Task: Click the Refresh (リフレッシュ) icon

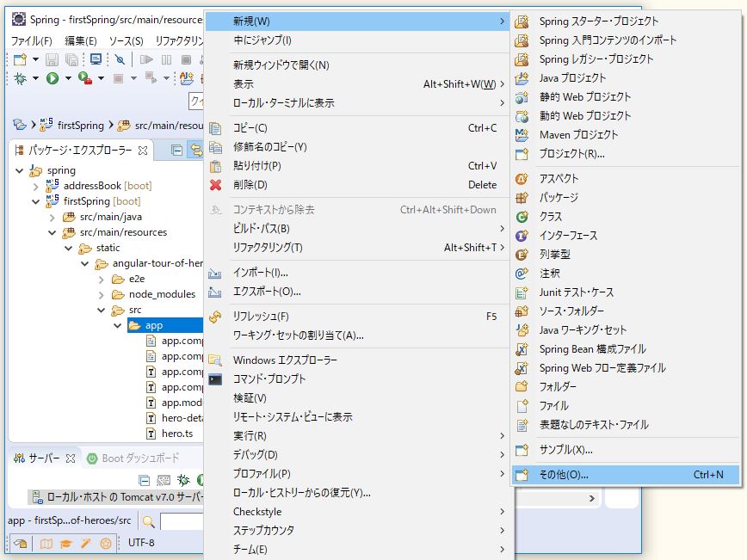Action: [215, 317]
